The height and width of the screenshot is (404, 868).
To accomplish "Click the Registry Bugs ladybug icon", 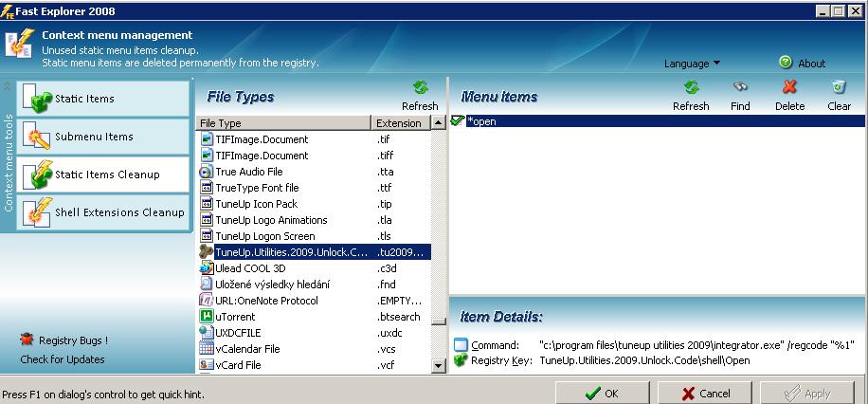I will point(27,340).
